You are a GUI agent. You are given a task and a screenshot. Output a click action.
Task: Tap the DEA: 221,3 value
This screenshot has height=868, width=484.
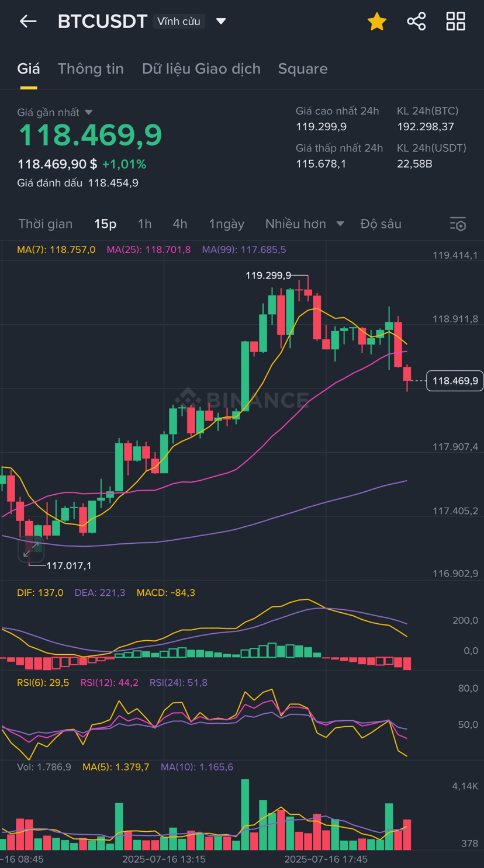coord(100,592)
